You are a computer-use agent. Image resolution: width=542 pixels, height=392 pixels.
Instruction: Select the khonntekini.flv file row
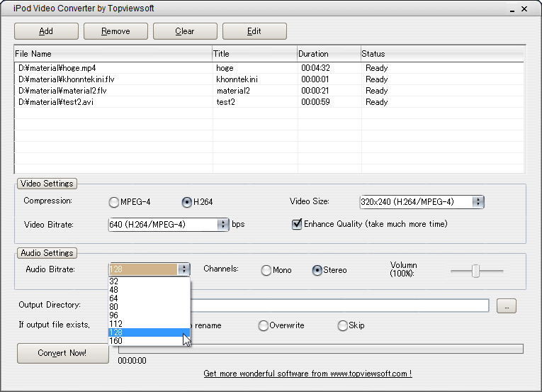(x=269, y=79)
